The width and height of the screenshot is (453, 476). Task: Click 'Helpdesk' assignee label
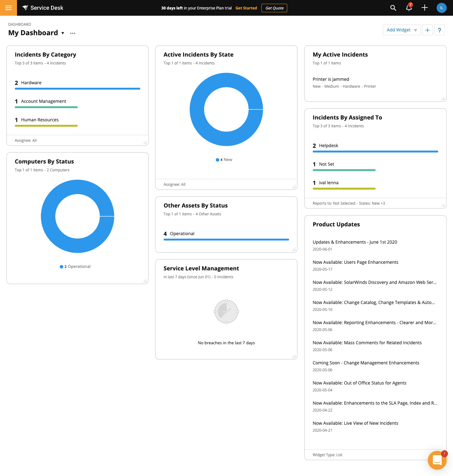[329, 146]
